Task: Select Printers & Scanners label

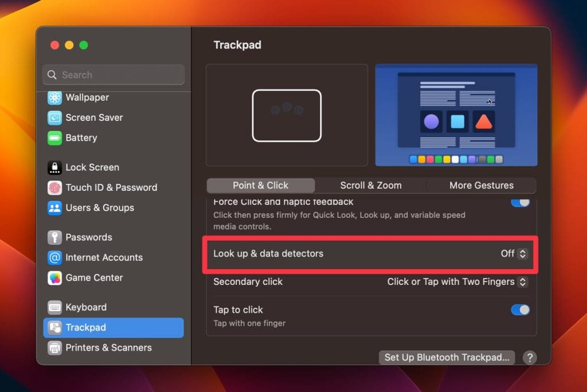Action: [108, 348]
